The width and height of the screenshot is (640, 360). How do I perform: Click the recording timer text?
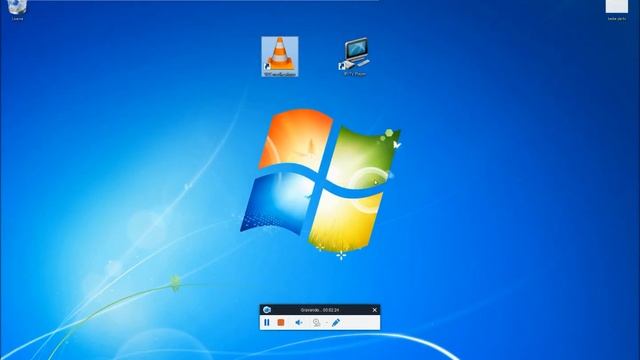point(320,310)
